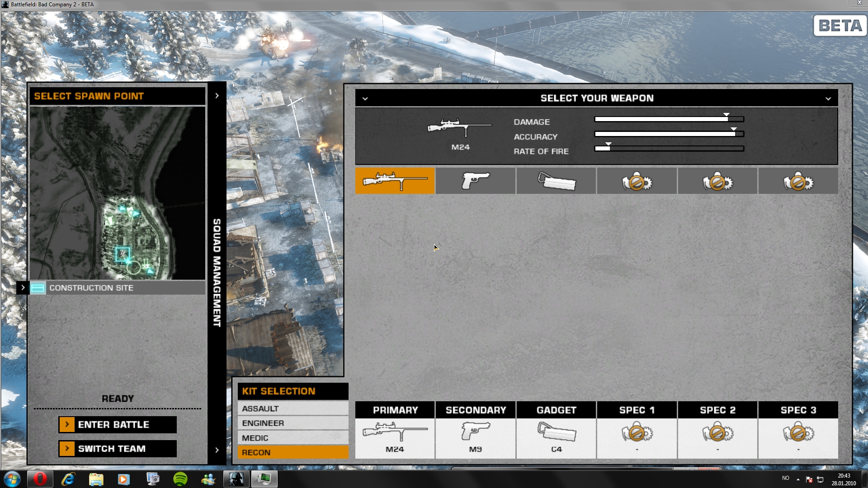Click the Rate of Fire stat bar
Screen dimensions: 868x488
tap(669, 148)
